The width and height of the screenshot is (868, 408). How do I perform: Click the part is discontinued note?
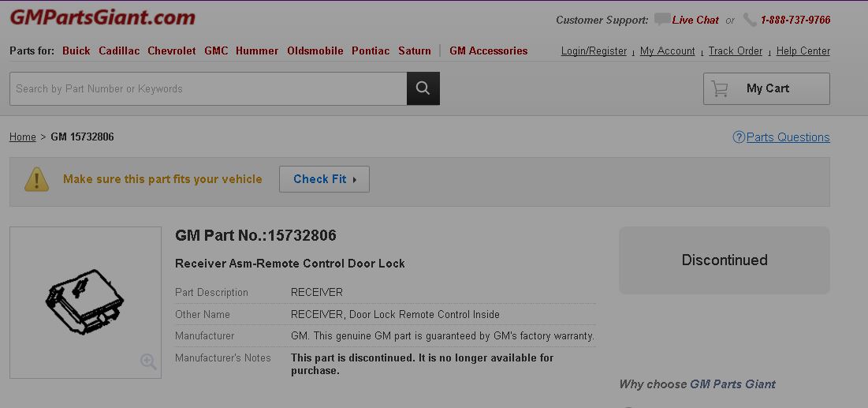pos(422,365)
